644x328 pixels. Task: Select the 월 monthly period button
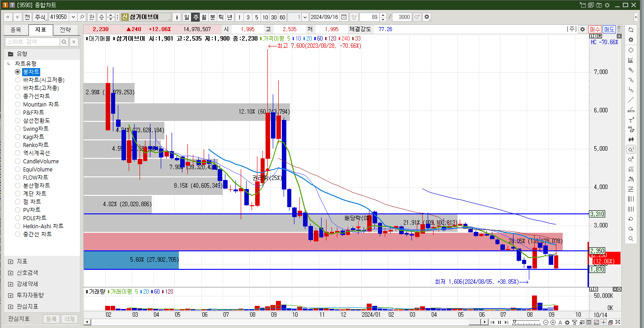(x=204, y=17)
